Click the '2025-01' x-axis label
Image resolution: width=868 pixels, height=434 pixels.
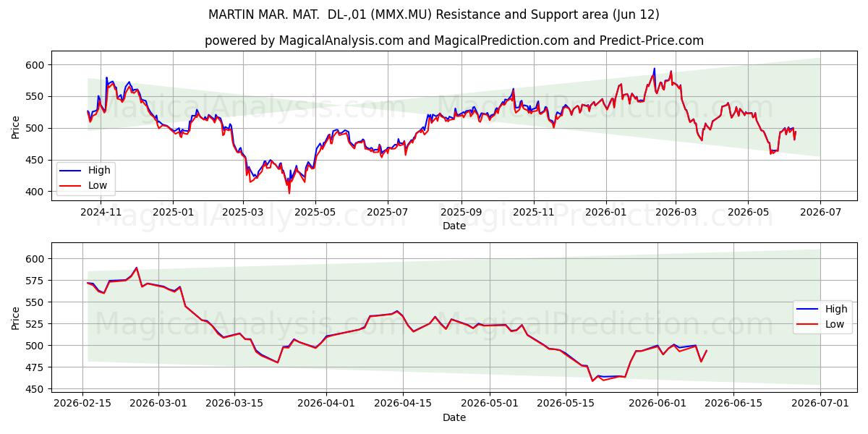[173, 212]
